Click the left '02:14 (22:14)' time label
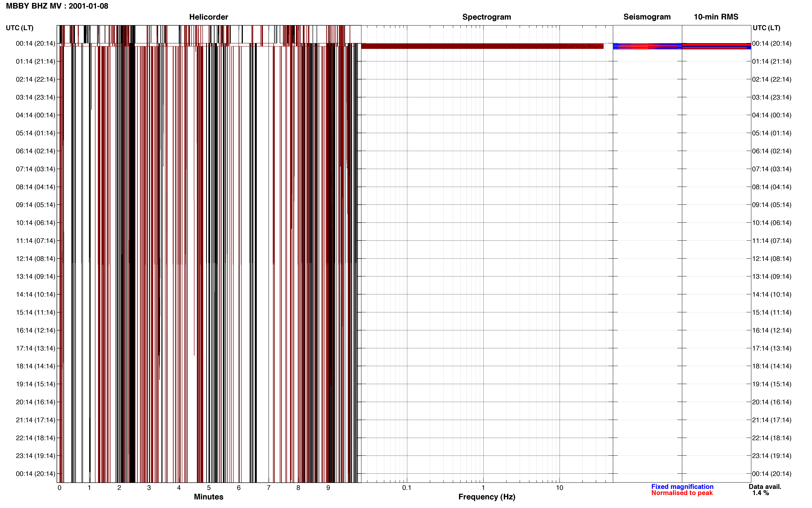The height and width of the screenshot is (508, 812). [36, 79]
